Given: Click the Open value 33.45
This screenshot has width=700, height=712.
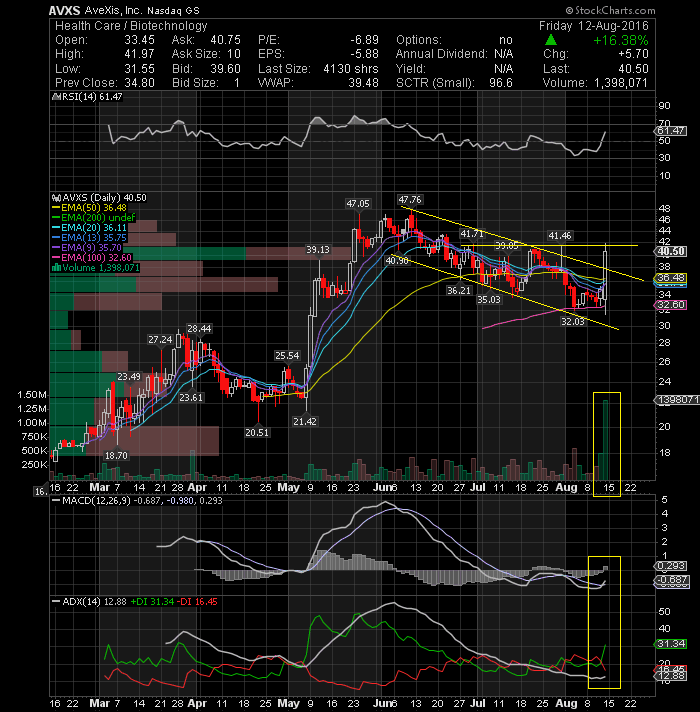Looking at the screenshot, I should click(x=139, y=40).
